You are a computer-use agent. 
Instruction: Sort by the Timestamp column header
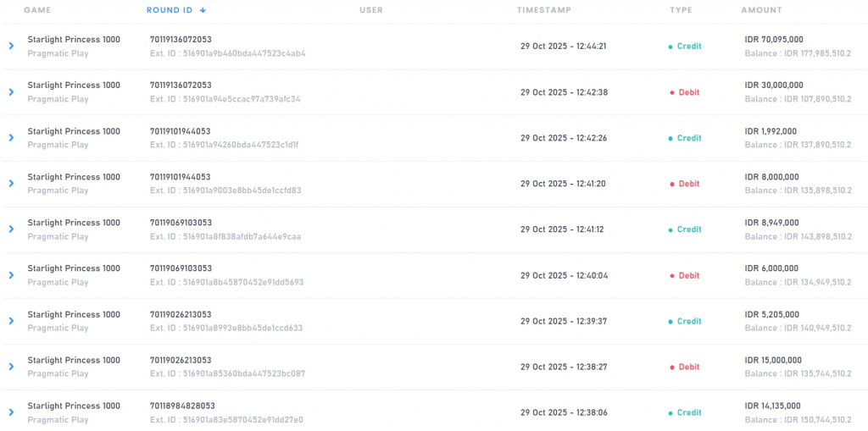[543, 10]
